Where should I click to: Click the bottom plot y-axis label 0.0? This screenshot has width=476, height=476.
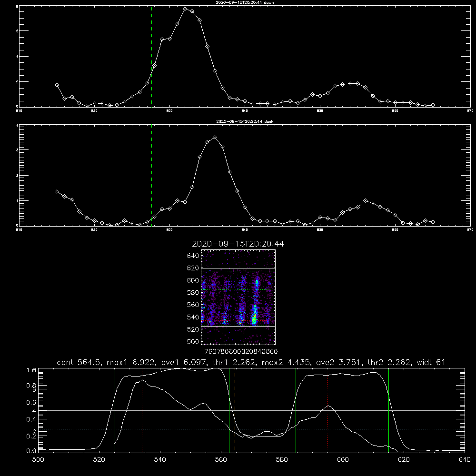point(31,451)
